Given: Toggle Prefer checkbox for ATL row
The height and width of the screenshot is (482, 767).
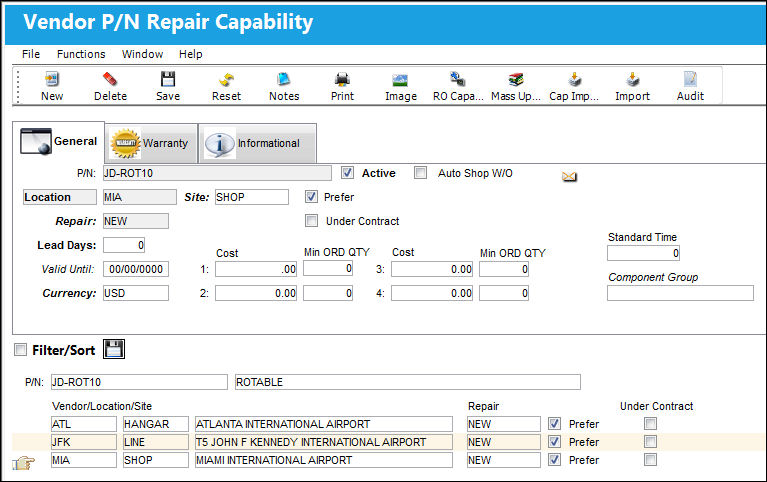Looking at the screenshot, I should (554, 423).
